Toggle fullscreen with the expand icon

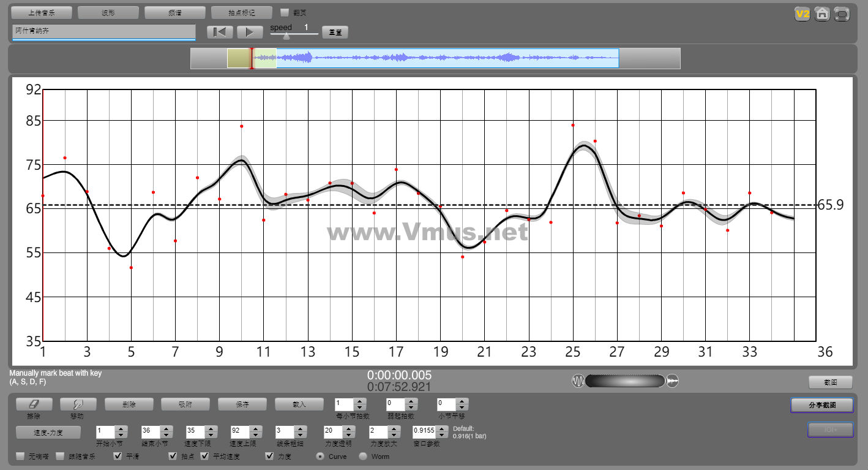click(x=842, y=14)
